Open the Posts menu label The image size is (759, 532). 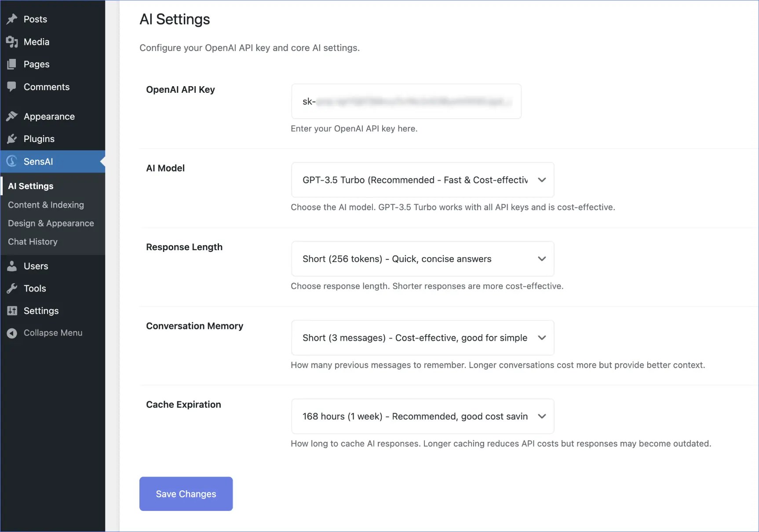tap(35, 19)
